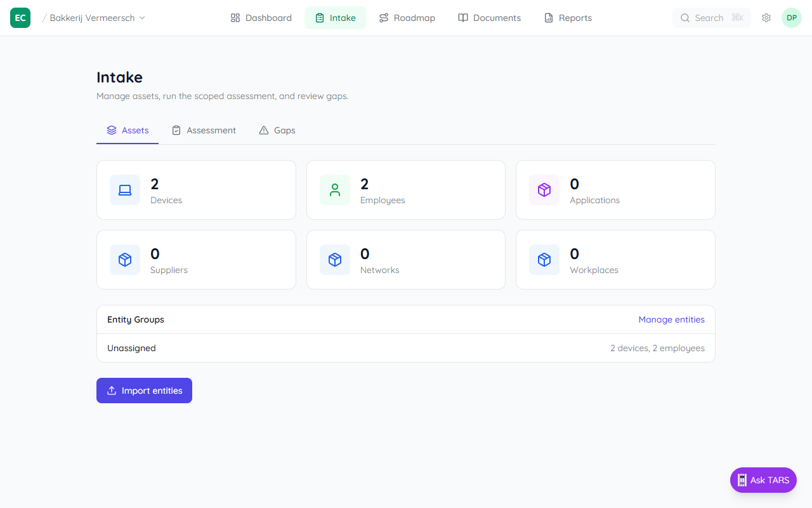812x508 pixels.
Task: Click the Manage entities link
Action: coord(671,319)
